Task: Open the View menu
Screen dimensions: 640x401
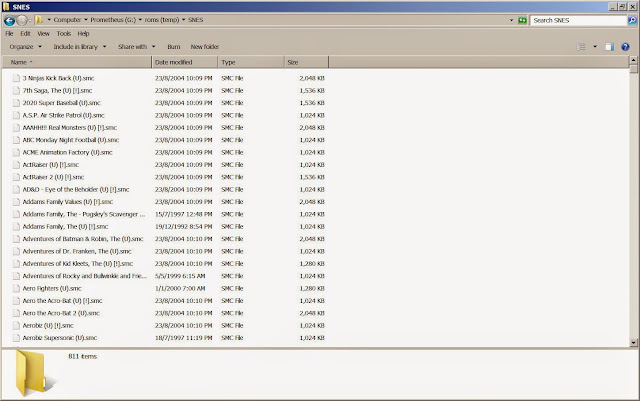Action: coord(43,33)
